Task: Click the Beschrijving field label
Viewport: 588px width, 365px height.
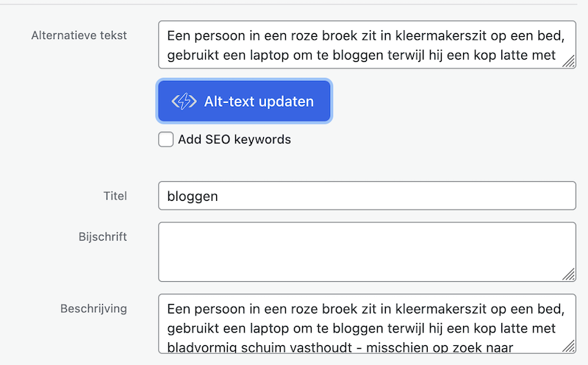Action: click(x=93, y=308)
